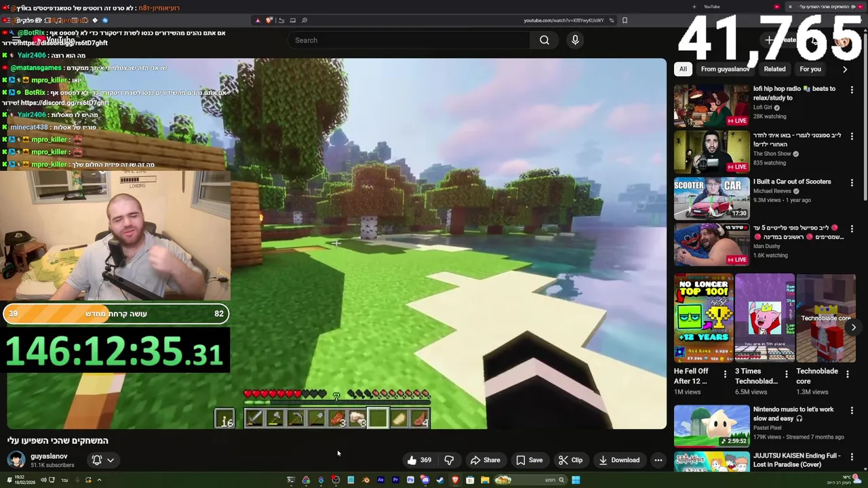Save the video to a playlist
Viewport: 868px width, 488px height.
pyautogui.click(x=529, y=460)
